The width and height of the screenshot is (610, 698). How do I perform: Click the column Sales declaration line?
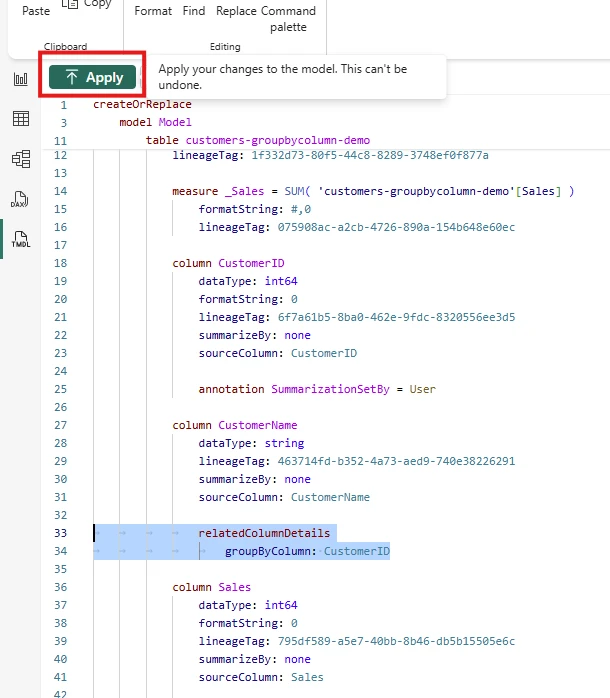[211, 587]
